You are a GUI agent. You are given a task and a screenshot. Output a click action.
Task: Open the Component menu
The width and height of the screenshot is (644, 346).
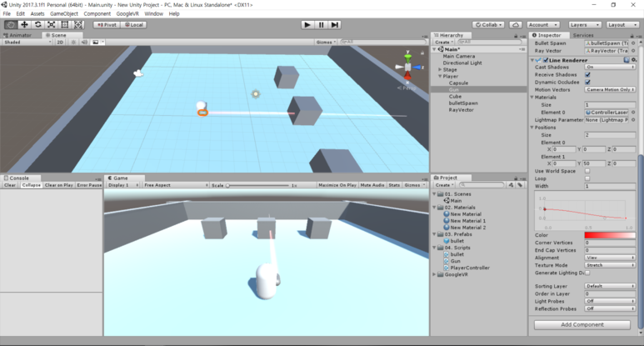click(x=97, y=13)
